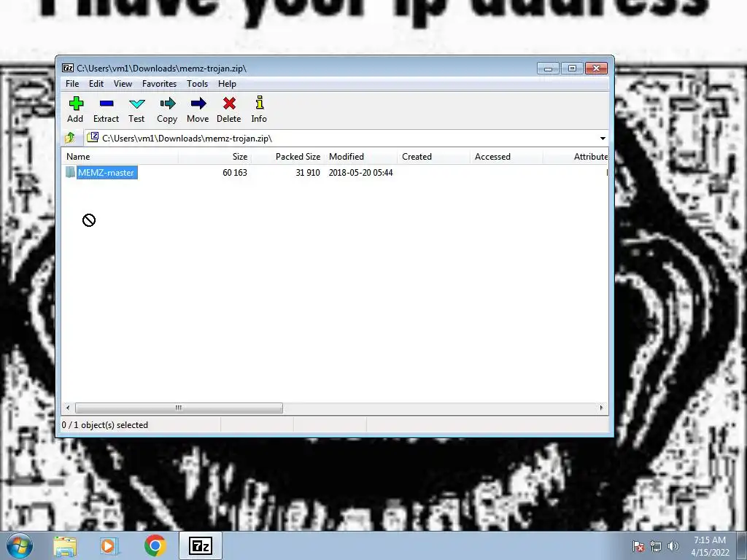Click the scrollbar left arrow

[x=68, y=408]
